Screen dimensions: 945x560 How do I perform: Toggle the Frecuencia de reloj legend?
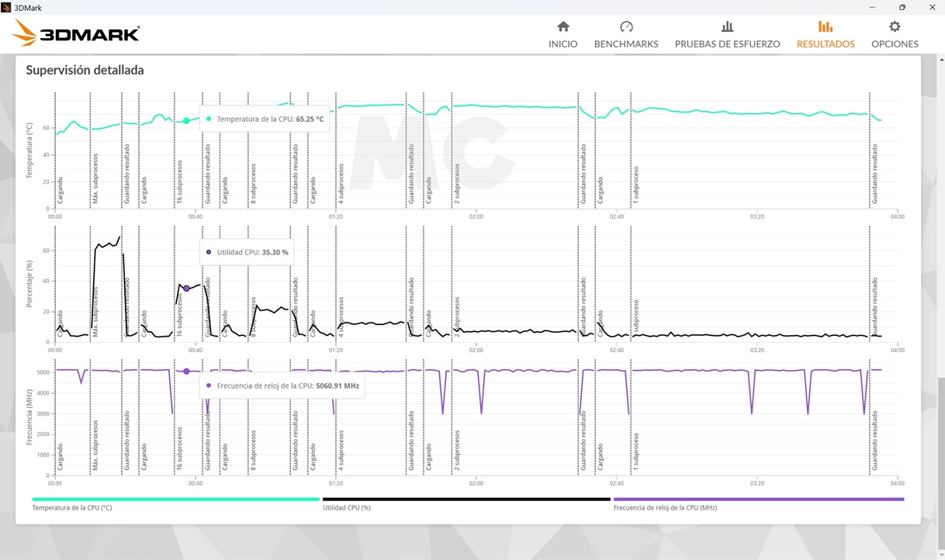point(665,508)
